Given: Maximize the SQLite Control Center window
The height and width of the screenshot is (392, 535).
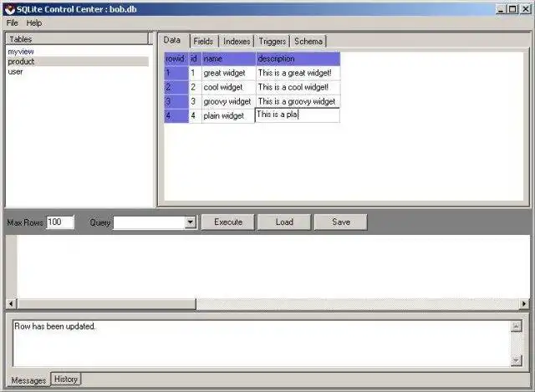Looking at the screenshot, I should tap(512, 9).
